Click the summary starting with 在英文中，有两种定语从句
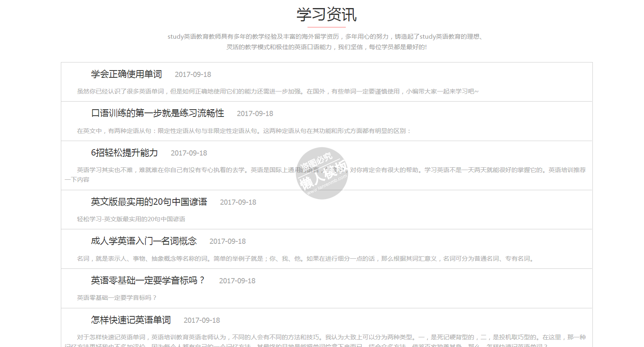644x347 pixels. 243,131
